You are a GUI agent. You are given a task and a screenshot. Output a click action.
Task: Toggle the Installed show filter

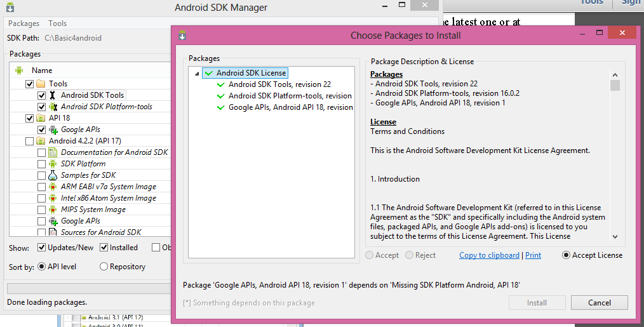pyautogui.click(x=104, y=247)
